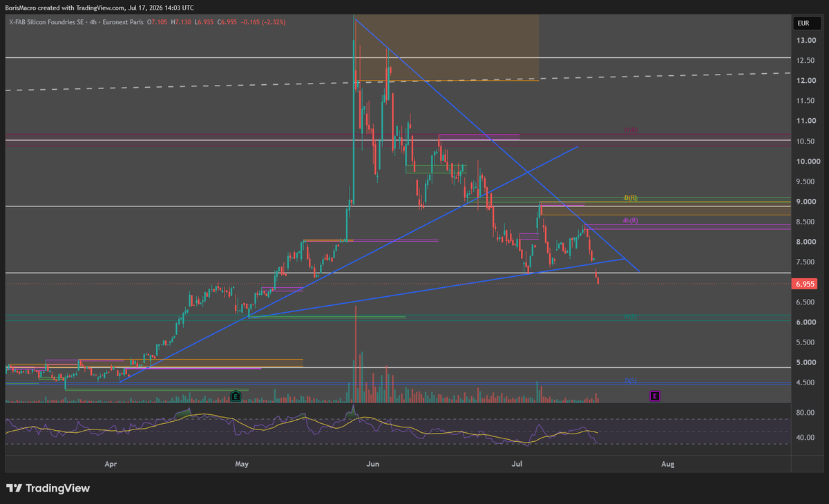829x504 pixels.
Task: Click the 13.00 price axis label
Action: (806, 41)
